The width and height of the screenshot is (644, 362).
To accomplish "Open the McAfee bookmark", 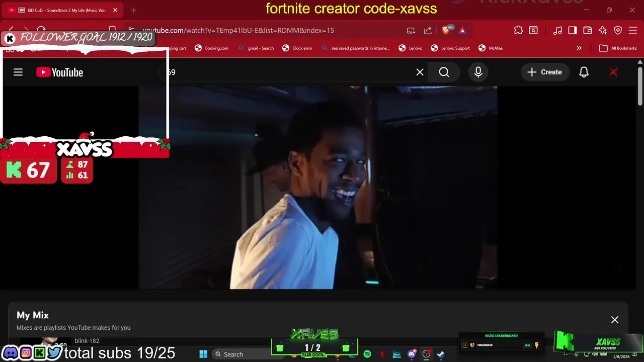I will (491, 48).
